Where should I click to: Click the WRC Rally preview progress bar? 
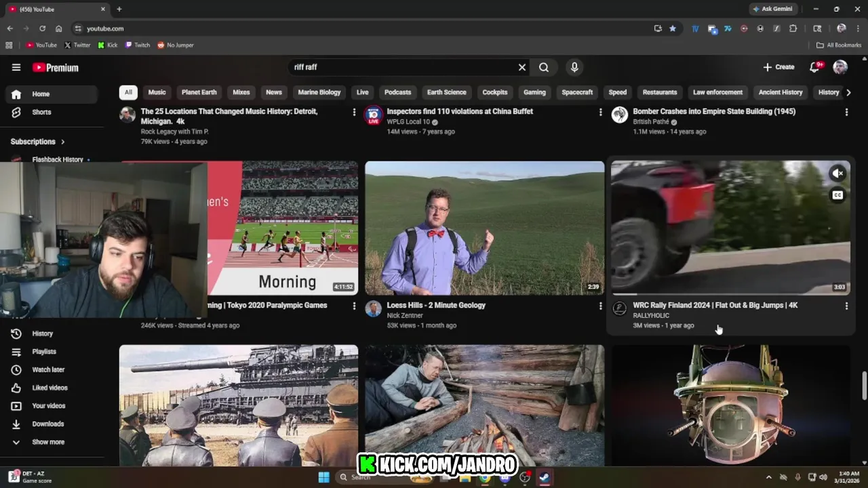point(730,294)
